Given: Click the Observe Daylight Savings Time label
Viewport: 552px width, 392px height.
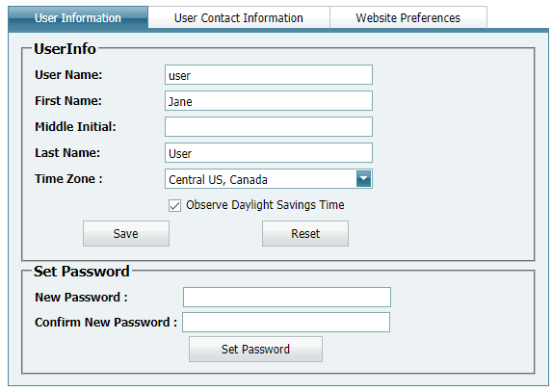Looking at the screenshot, I should [x=265, y=205].
